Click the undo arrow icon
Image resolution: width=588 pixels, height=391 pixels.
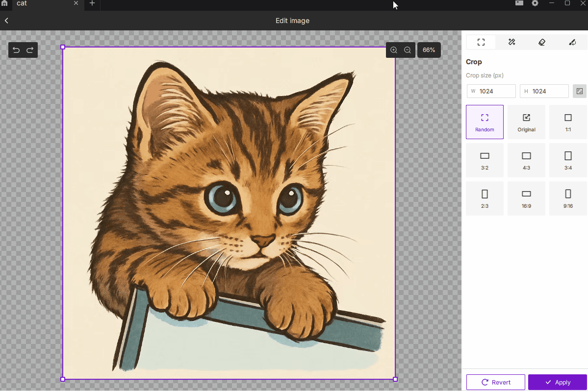[x=16, y=50]
